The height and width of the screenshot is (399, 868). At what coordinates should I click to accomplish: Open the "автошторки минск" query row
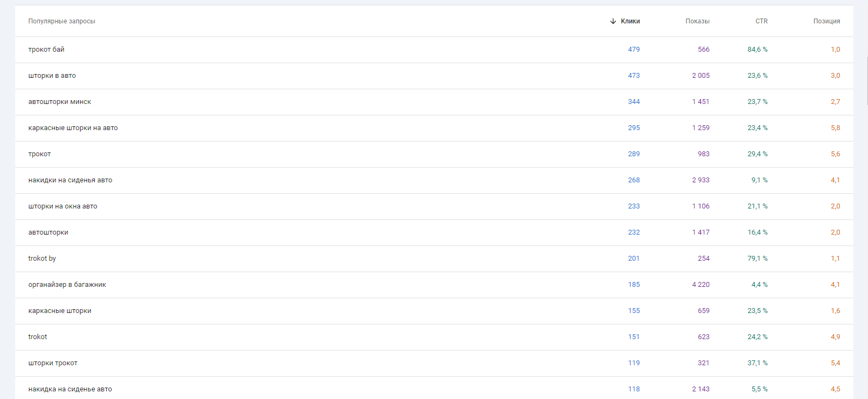click(x=59, y=102)
